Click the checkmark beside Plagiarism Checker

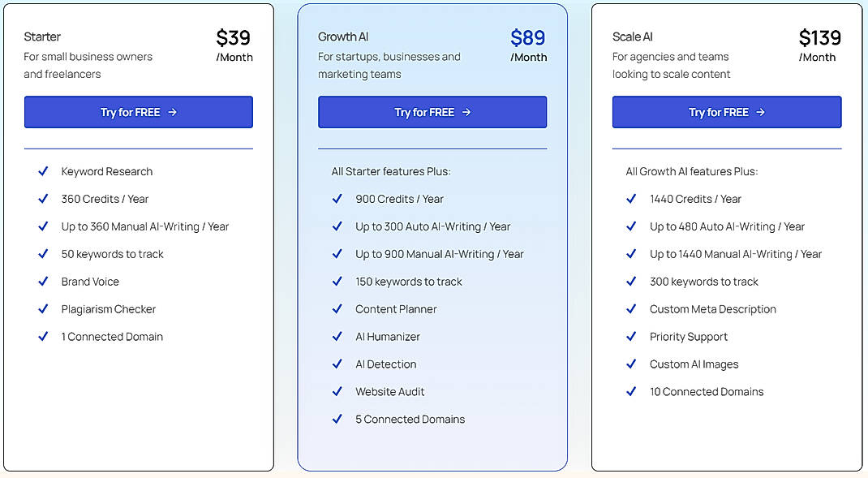[x=43, y=309]
